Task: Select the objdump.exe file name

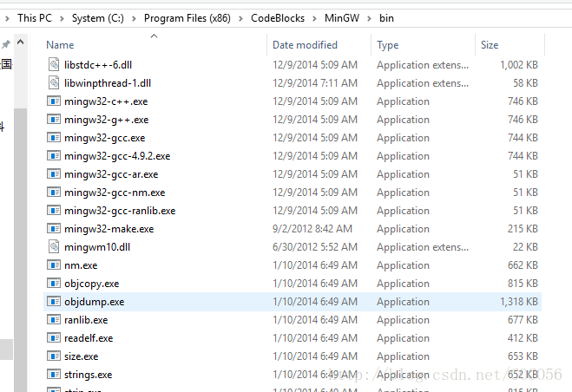Action: click(x=94, y=302)
